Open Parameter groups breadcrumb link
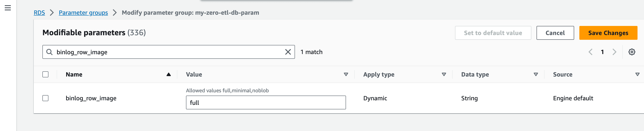Screen dimensions: 644x131 click(83, 13)
